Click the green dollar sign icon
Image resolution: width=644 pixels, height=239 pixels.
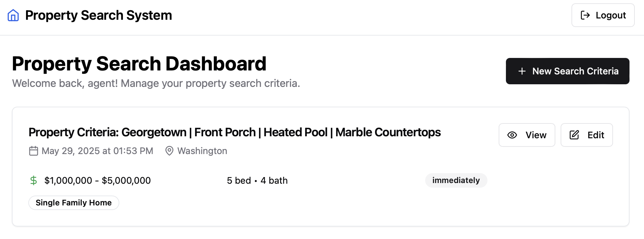(x=34, y=180)
